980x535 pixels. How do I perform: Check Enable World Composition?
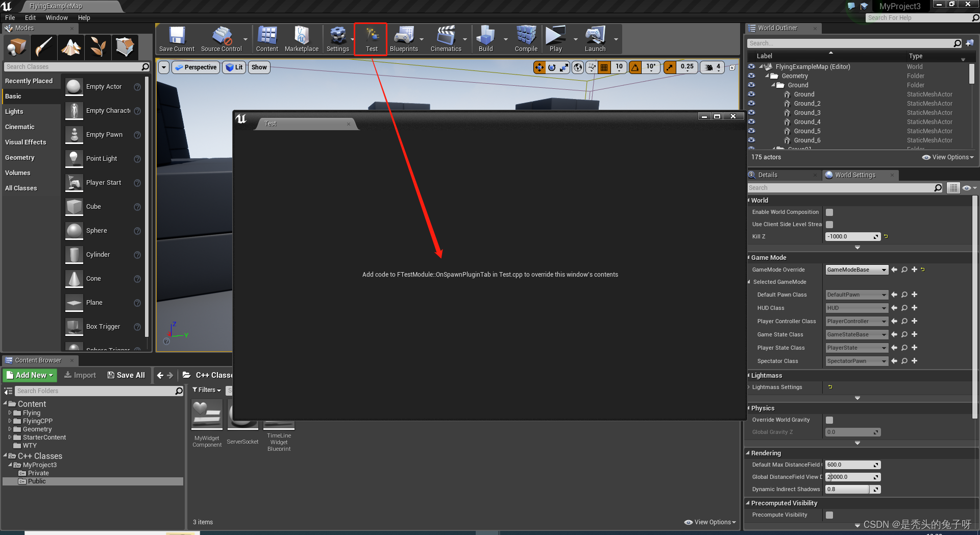[x=829, y=212]
